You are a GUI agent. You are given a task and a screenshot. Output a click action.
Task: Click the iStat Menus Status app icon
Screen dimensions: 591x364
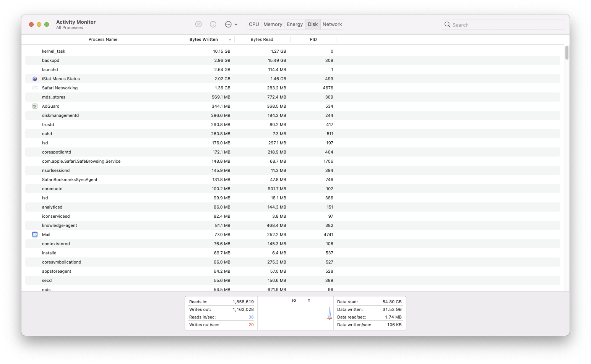[x=35, y=79]
